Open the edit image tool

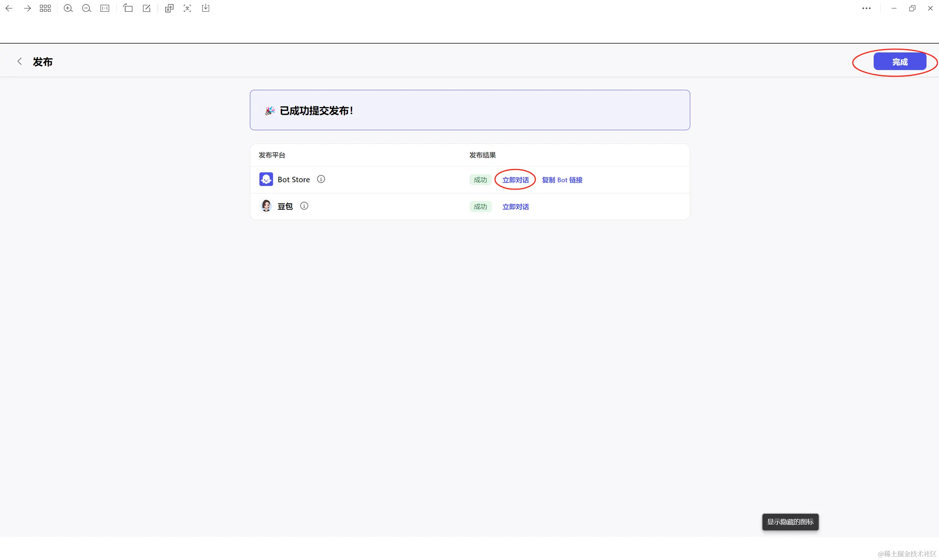click(146, 8)
